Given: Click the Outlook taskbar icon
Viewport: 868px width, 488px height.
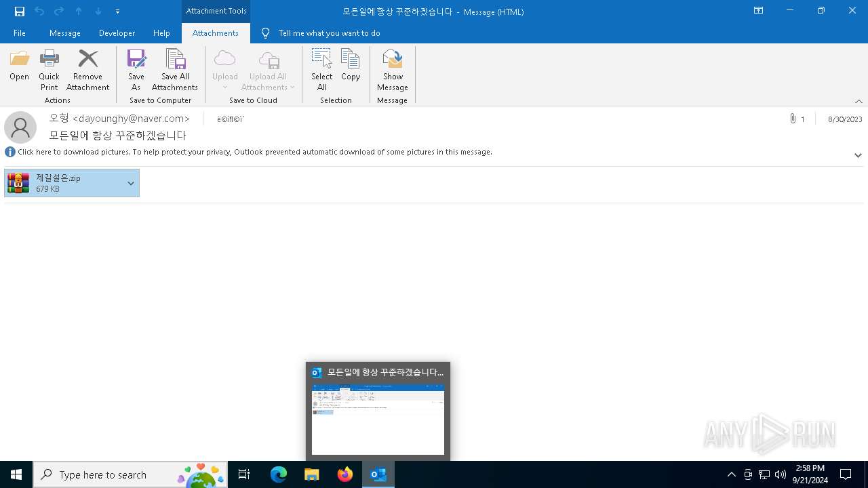Looking at the screenshot, I should coord(378,474).
